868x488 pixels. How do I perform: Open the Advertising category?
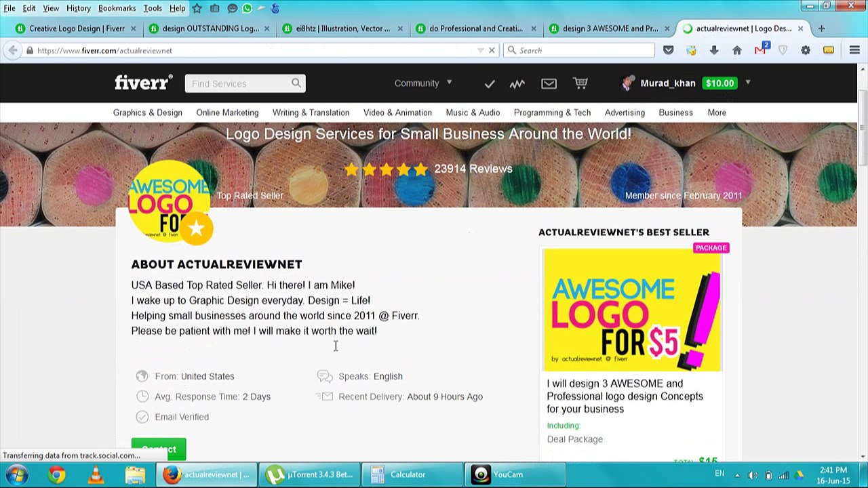click(625, 113)
